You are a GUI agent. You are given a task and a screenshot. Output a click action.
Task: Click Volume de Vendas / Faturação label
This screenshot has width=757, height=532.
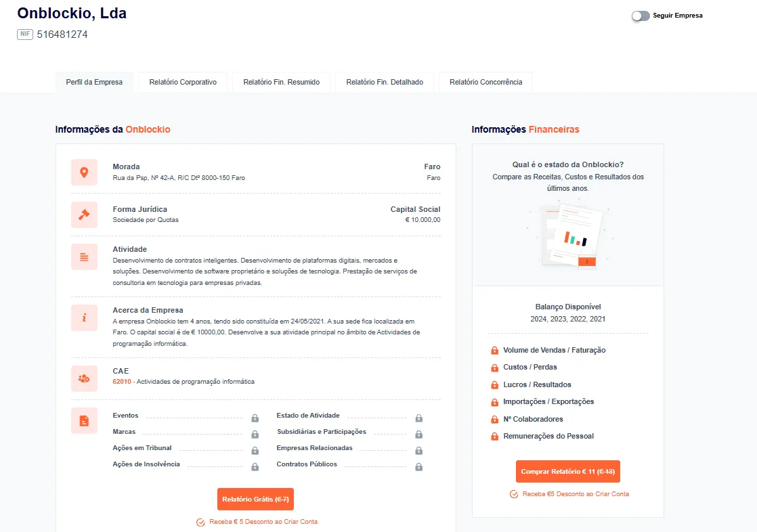[x=555, y=350]
